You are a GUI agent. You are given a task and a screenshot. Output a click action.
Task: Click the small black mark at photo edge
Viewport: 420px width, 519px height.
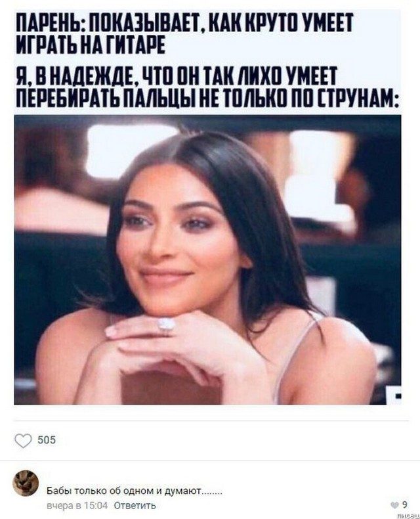[398, 395]
